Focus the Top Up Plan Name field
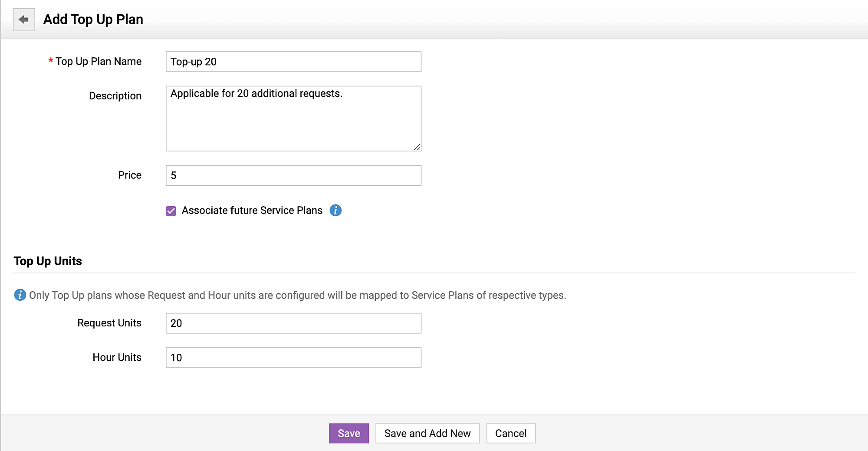The width and height of the screenshot is (868, 451). pos(293,62)
